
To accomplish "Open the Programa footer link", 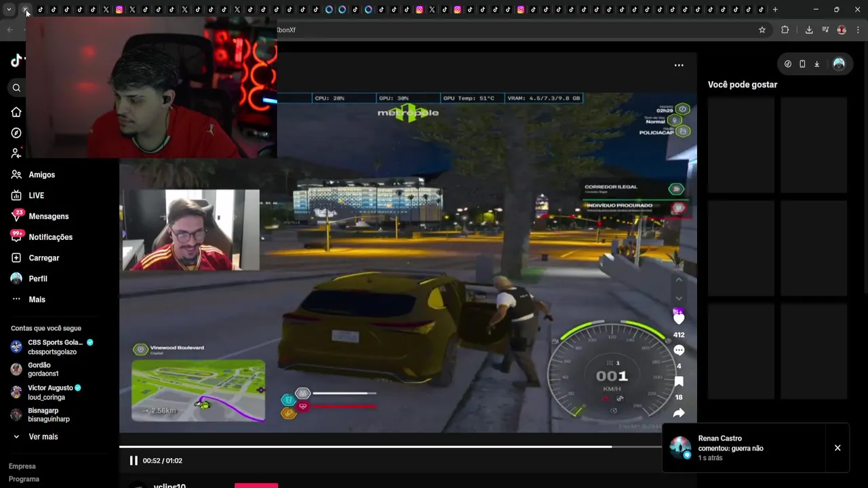I will point(24,479).
